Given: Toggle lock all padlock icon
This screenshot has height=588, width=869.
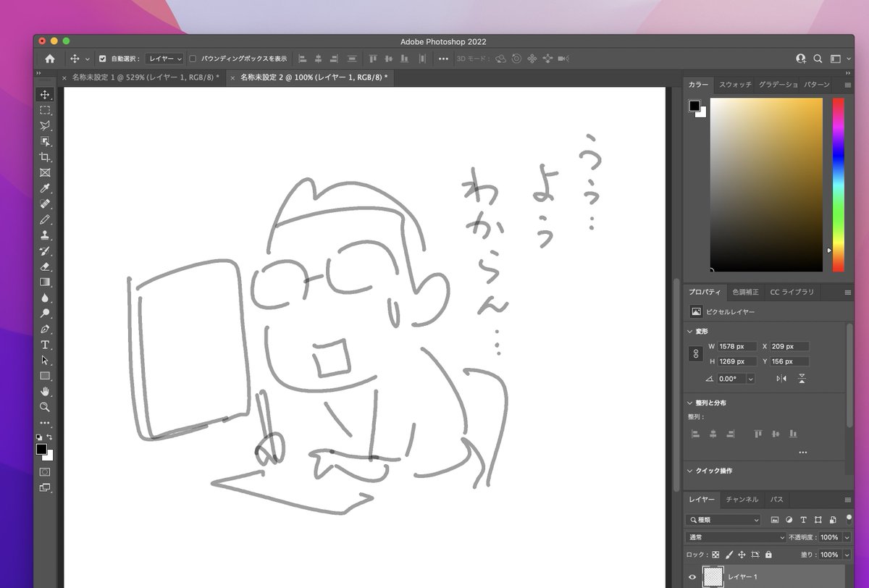Looking at the screenshot, I should coord(768,555).
